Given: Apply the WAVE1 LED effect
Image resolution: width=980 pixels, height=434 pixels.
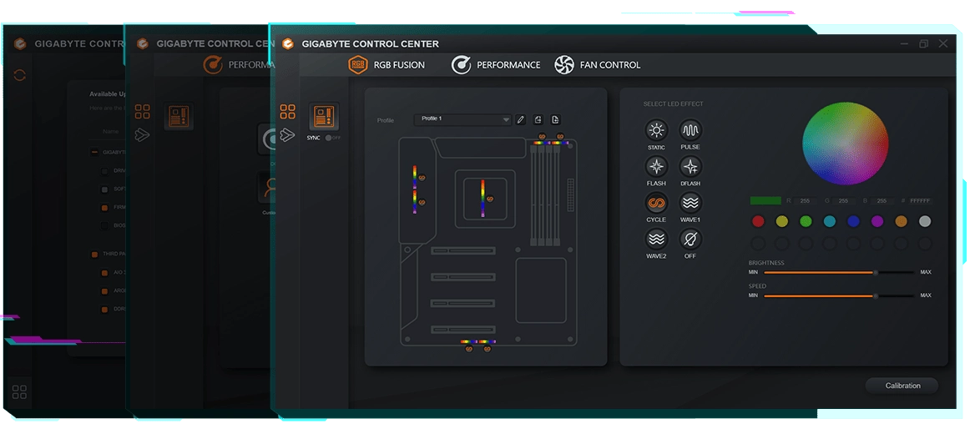Looking at the screenshot, I should pos(690,202).
